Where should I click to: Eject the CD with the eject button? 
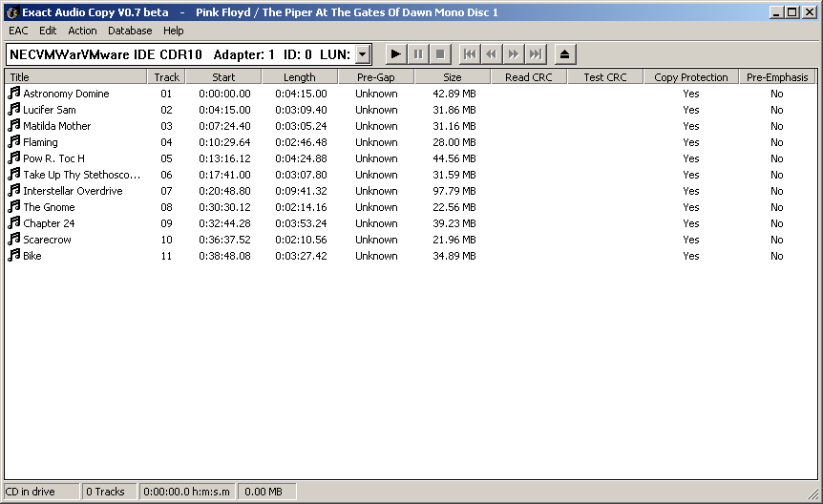tap(565, 54)
